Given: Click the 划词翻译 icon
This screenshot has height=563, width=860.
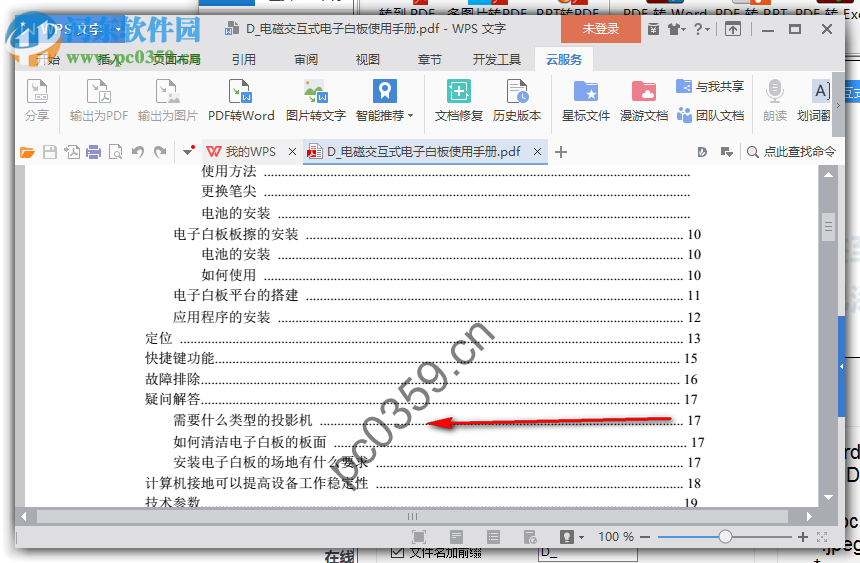Looking at the screenshot, I should (x=814, y=99).
